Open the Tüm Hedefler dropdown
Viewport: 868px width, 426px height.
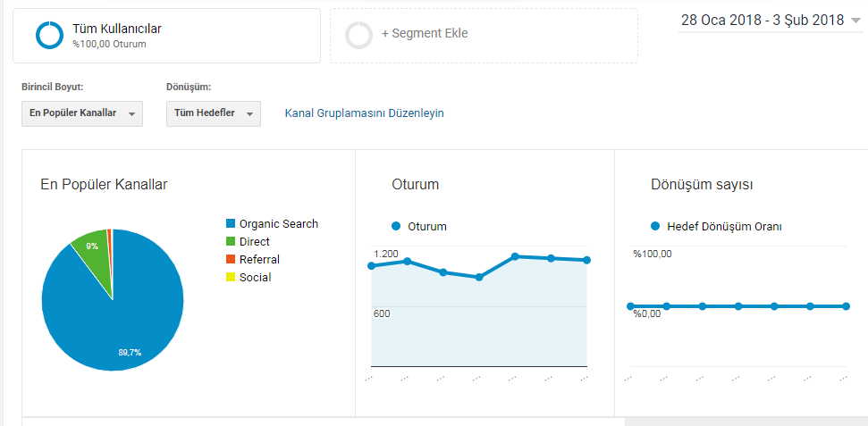[214, 113]
